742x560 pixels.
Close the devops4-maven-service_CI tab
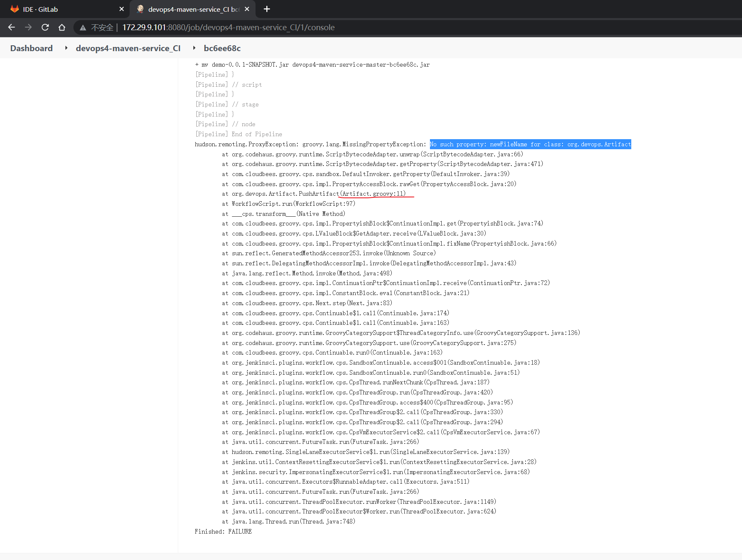[x=247, y=9]
